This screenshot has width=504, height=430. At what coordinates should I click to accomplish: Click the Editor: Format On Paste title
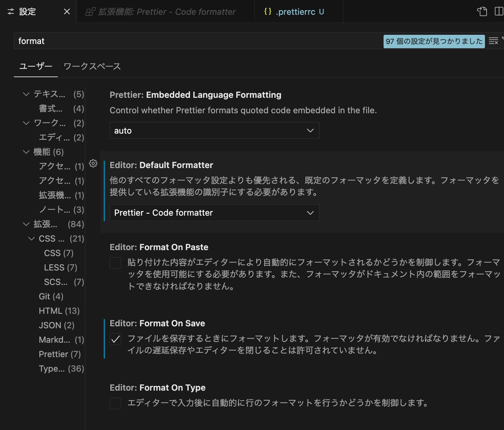(159, 247)
